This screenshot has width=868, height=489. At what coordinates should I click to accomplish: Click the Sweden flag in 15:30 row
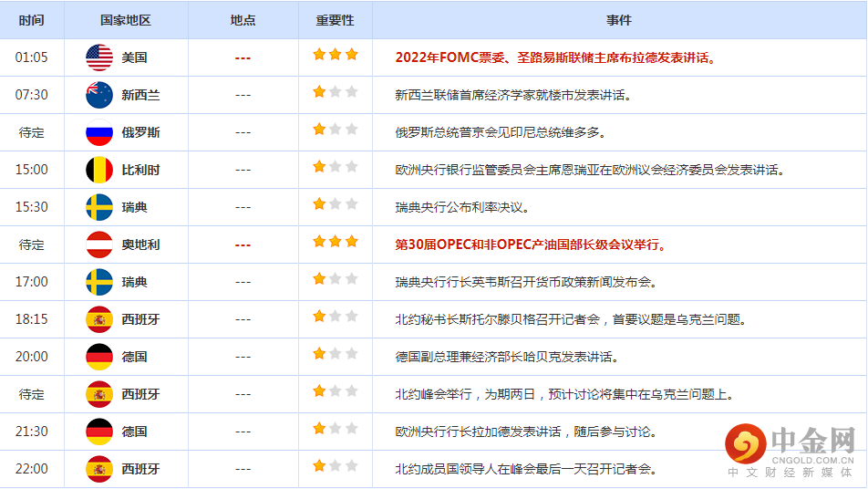tap(99, 207)
